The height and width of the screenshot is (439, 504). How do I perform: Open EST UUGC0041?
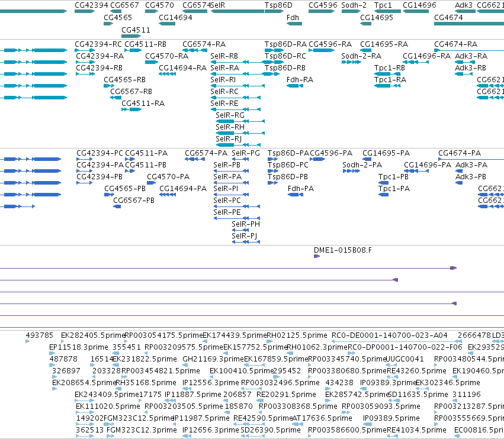pos(405,359)
